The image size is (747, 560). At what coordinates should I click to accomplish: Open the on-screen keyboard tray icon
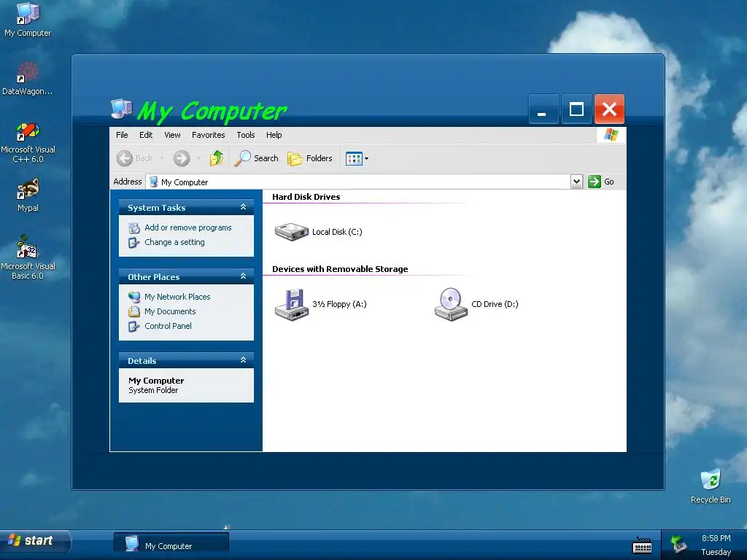[642, 545]
